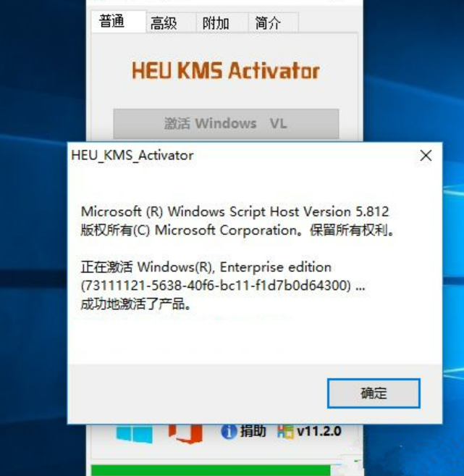The height and width of the screenshot is (476, 464).
Task: Click the HEU_KMS_Activator dialog title bar
Action: [x=242, y=156]
